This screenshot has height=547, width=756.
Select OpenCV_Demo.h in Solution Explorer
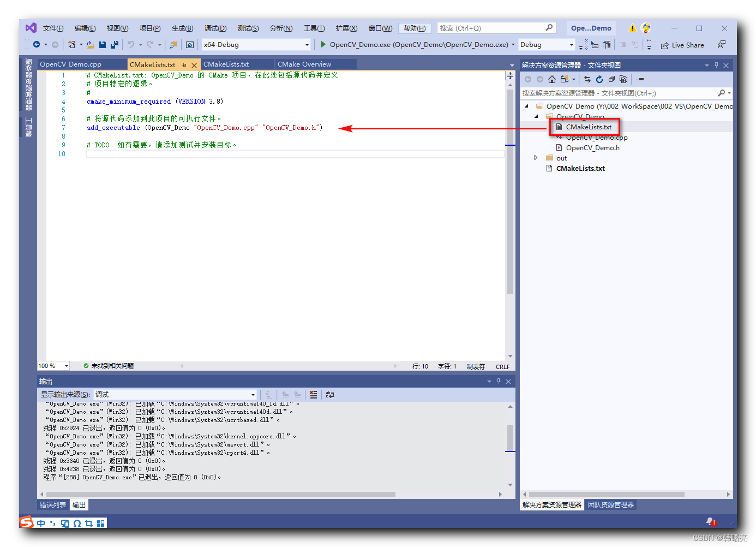tap(592, 147)
